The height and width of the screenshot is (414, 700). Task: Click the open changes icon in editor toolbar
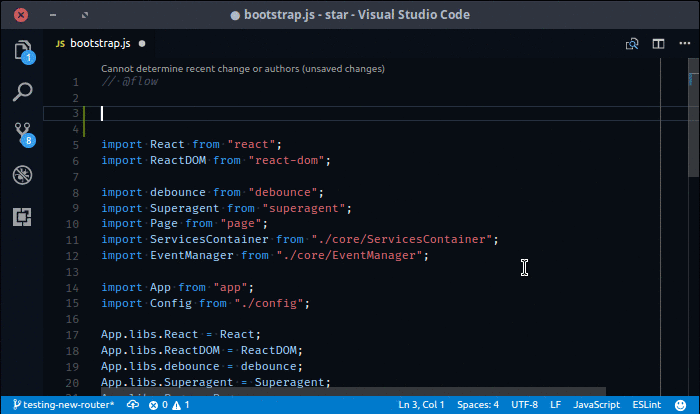pyautogui.click(x=632, y=44)
